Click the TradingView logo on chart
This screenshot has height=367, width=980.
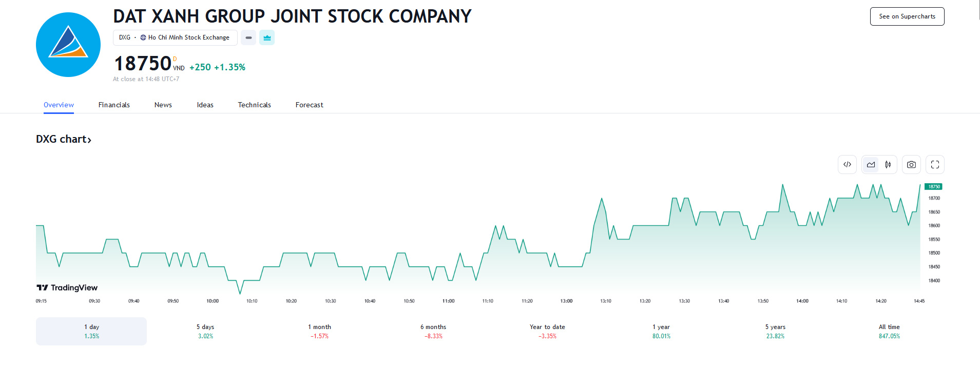pos(67,287)
